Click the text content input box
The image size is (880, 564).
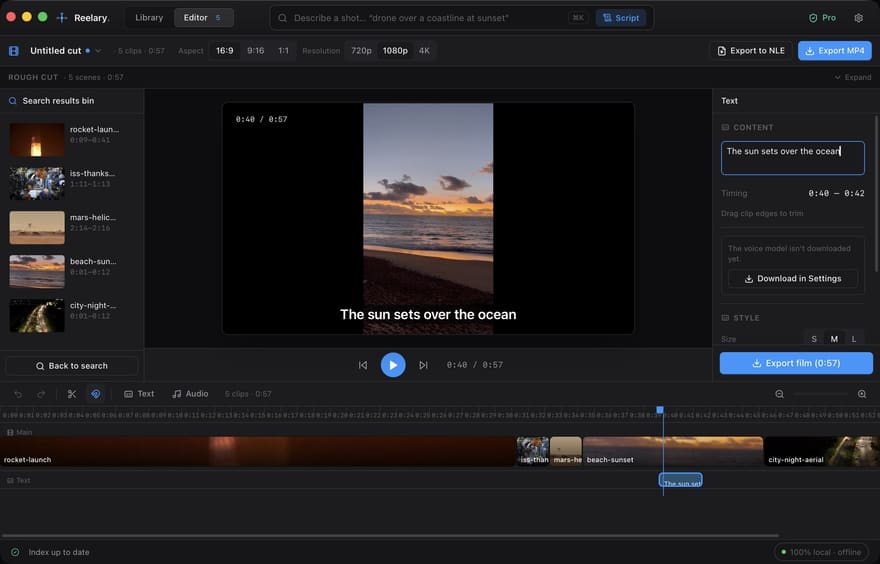(x=792, y=158)
